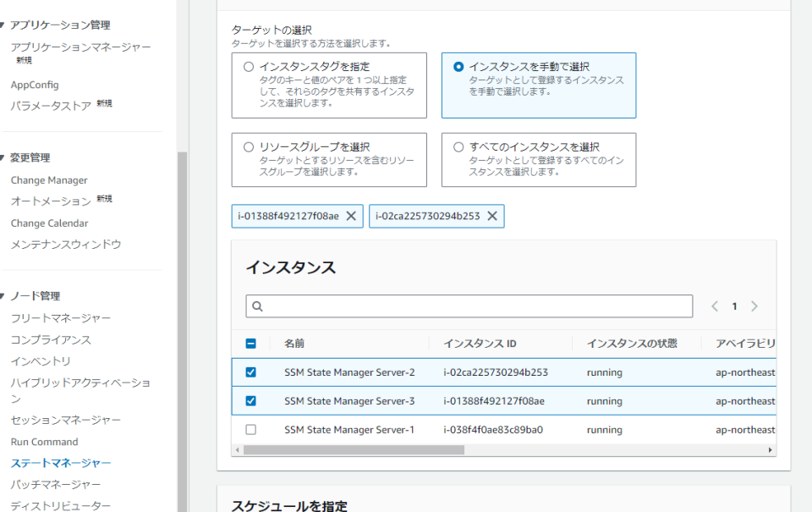Remove the i-02ca225730294b253 tag via its X icon
812x512 pixels.
coord(492,216)
